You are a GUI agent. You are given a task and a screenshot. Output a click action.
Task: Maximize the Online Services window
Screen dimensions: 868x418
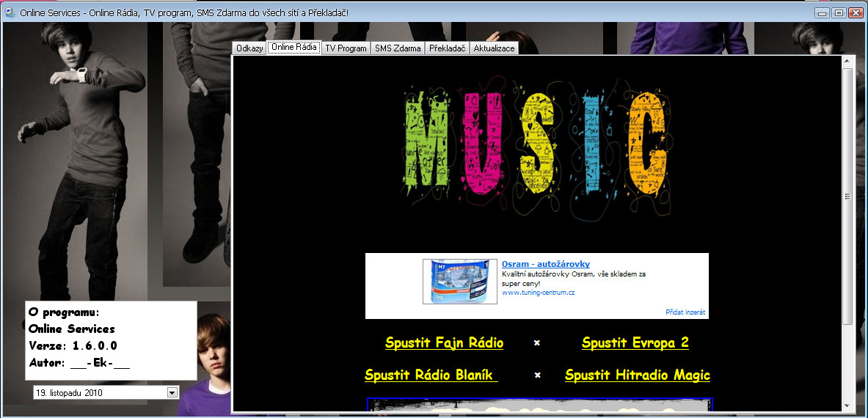[x=839, y=12]
